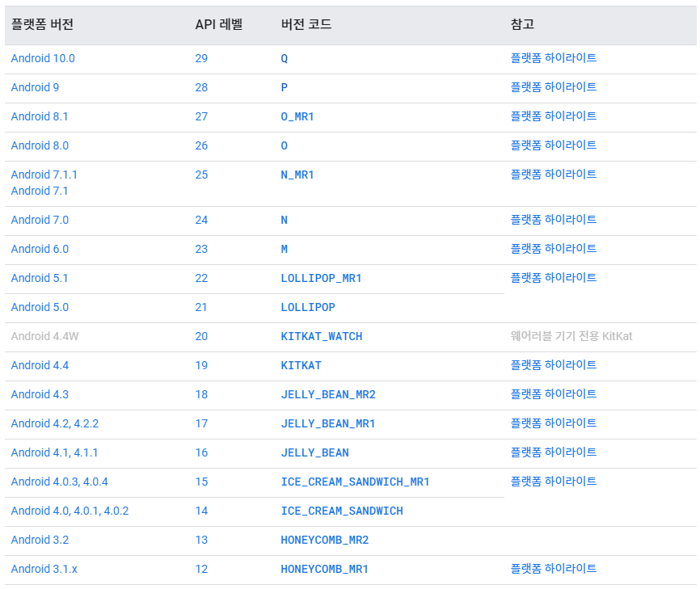Open 플랫폼 하이라이트 for Android 9

(554, 87)
